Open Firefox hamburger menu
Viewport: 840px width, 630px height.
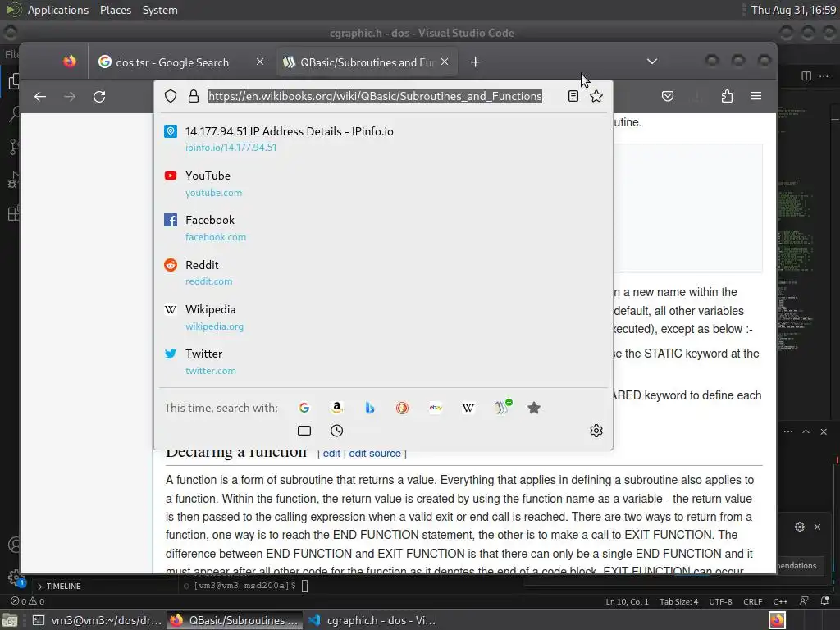(x=756, y=96)
